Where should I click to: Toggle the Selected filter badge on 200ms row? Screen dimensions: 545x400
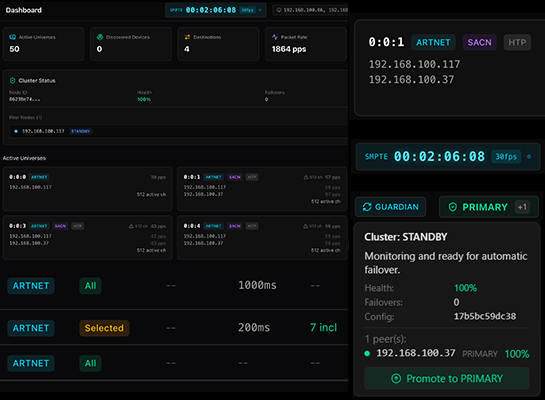tap(104, 328)
